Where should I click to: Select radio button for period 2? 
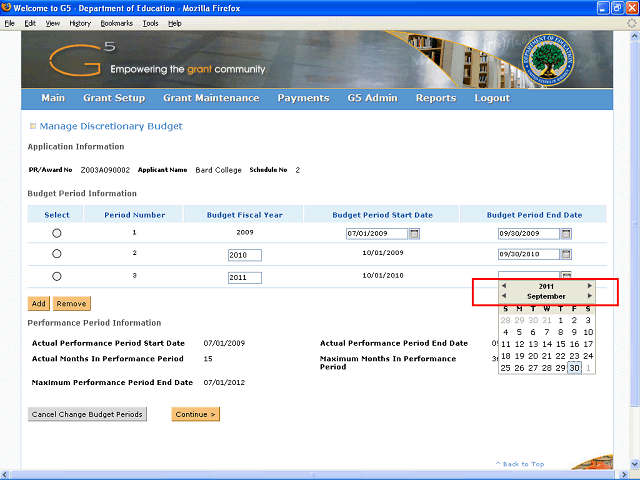[56, 254]
